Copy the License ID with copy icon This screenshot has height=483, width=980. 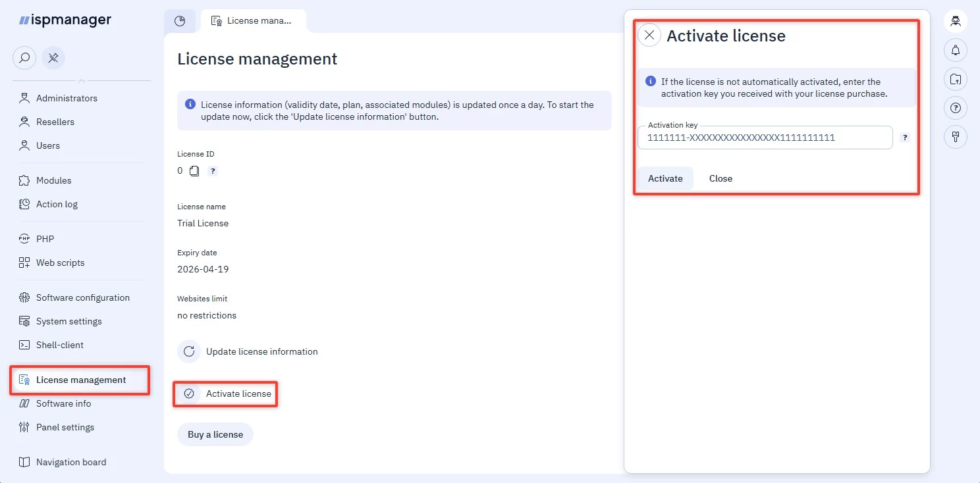(x=194, y=171)
